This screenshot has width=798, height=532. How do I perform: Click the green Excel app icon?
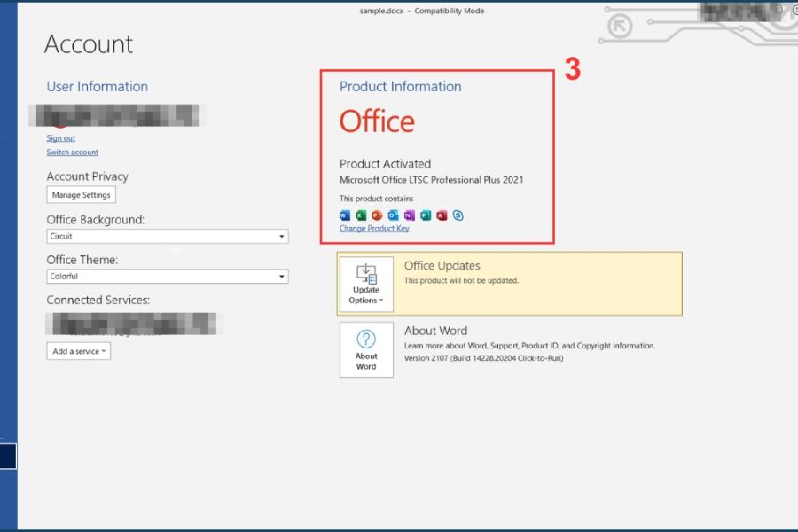(x=361, y=215)
